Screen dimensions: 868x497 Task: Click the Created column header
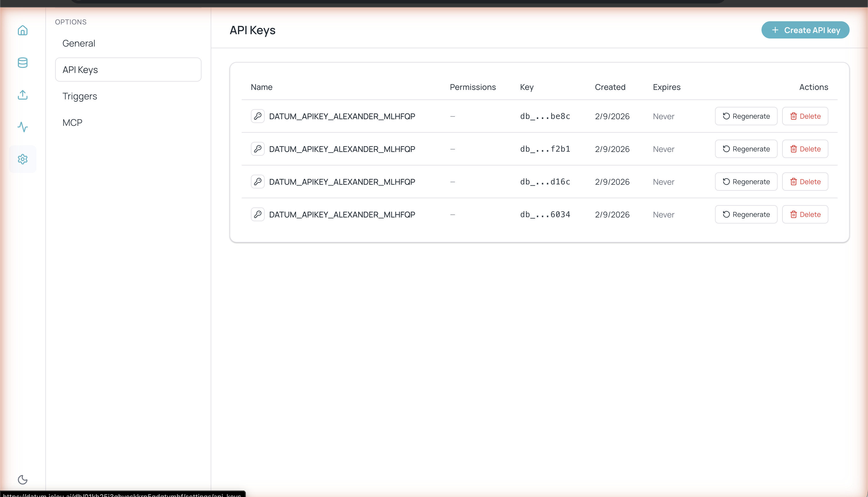pos(610,87)
